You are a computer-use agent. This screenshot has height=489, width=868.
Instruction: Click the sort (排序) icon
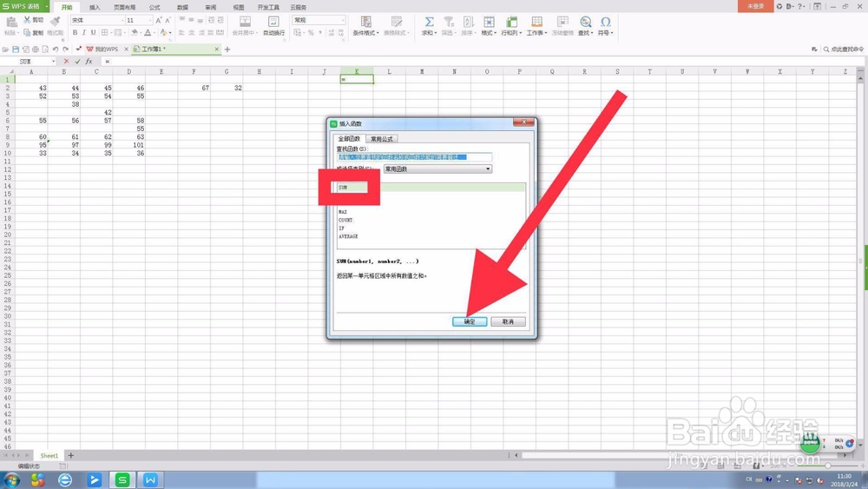coord(469,22)
